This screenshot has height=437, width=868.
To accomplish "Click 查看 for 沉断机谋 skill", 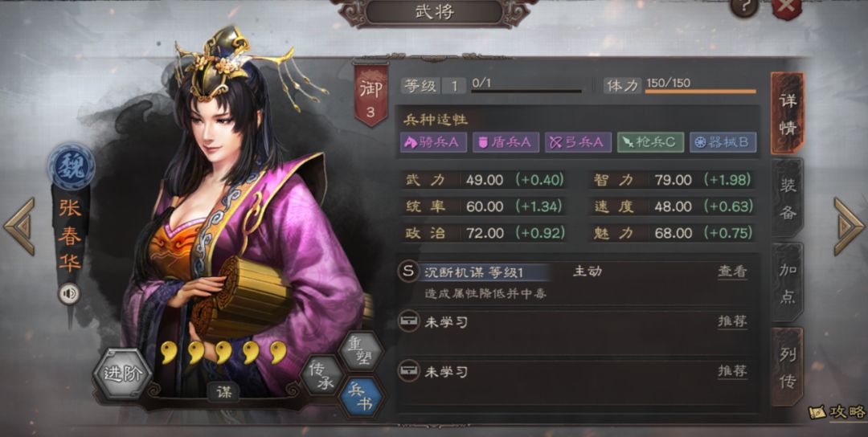I will click(732, 272).
